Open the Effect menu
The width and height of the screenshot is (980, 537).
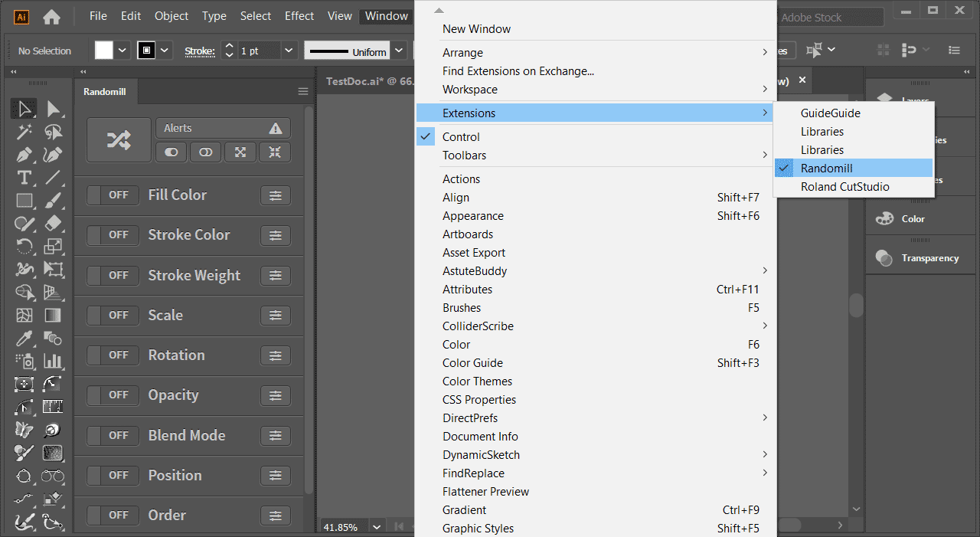pyautogui.click(x=299, y=16)
